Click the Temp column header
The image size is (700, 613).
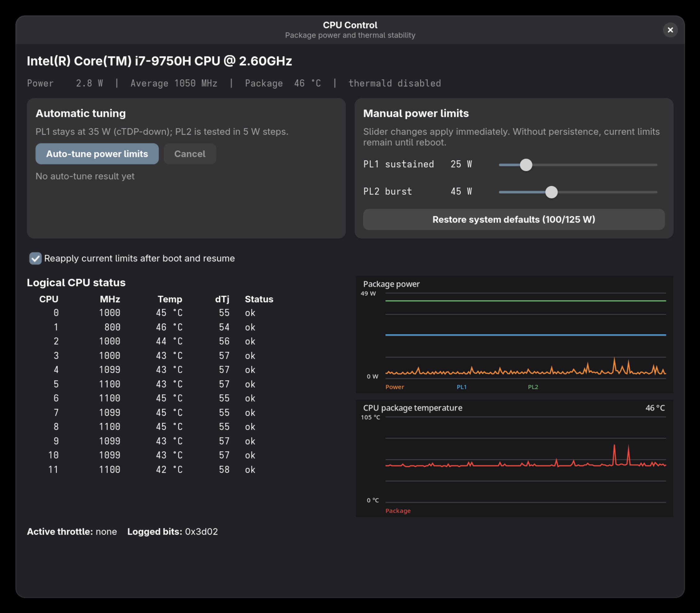point(170,299)
